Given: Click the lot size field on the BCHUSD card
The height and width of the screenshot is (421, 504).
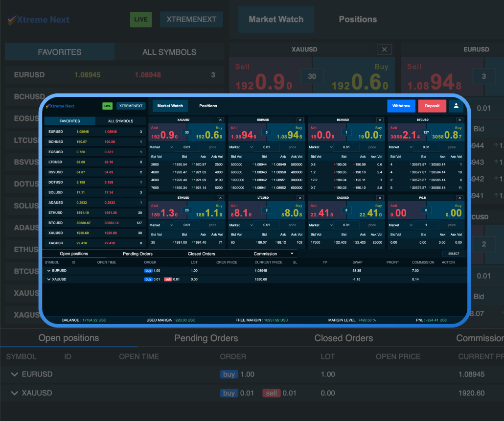Looking at the screenshot, I should pyautogui.click(x=346, y=147).
